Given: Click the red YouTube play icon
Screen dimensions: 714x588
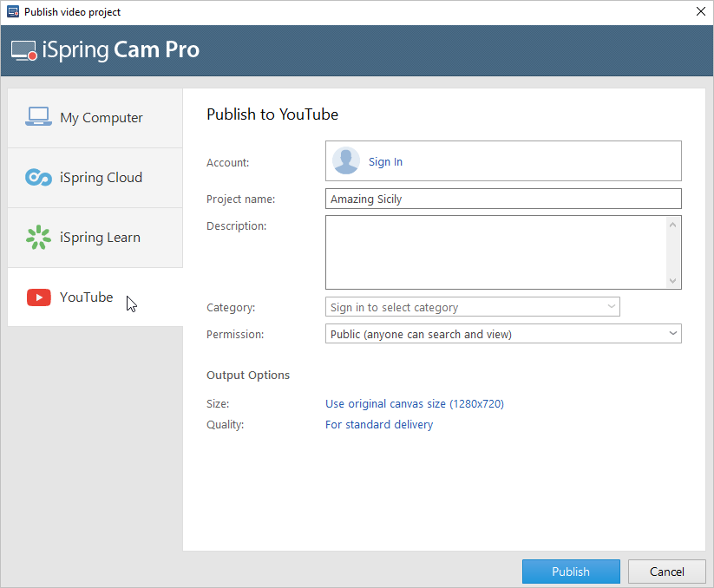Looking at the screenshot, I should [x=39, y=297].
